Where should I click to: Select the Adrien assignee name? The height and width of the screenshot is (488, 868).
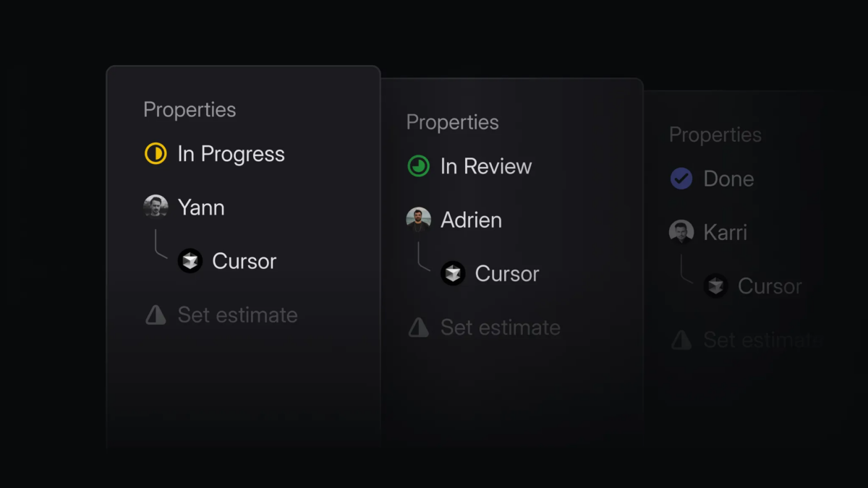(471, 220)
